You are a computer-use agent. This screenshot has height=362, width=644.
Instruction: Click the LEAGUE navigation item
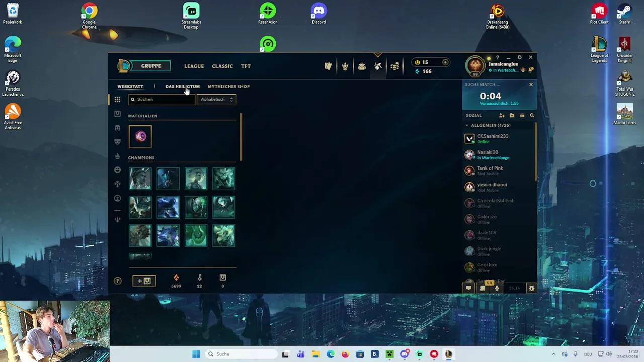194,66
